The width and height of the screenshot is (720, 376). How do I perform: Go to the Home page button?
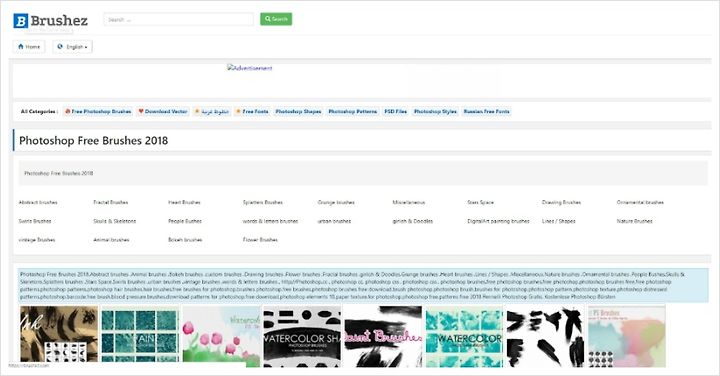[29, 46]
